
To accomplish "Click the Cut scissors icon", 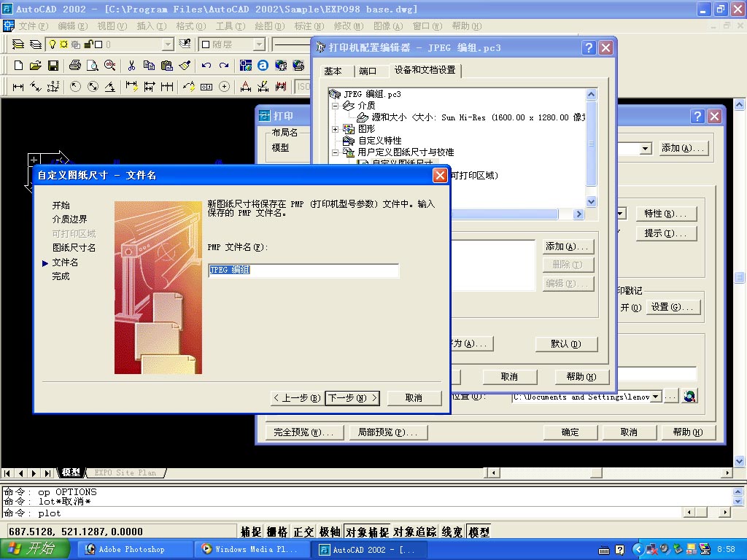I will [131, 65].
